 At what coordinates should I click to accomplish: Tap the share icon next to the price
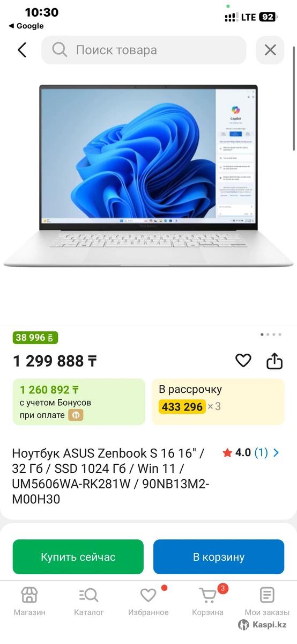click(x=274, y=361)
